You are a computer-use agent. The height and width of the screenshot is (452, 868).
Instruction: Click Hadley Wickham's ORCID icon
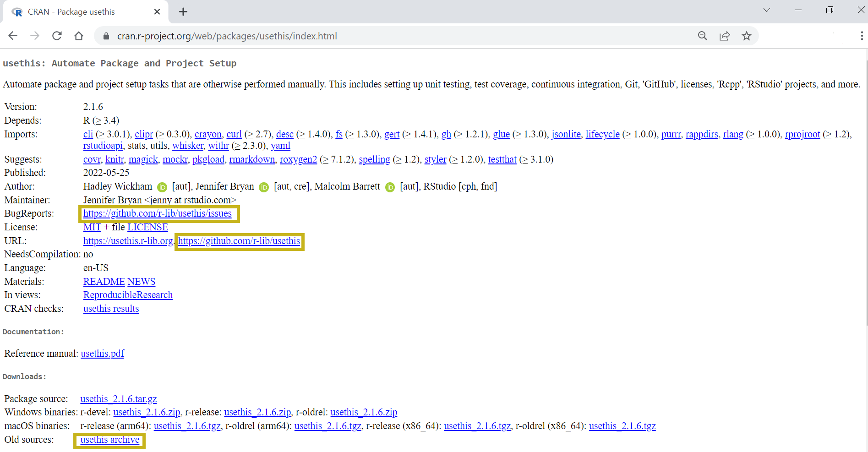162,187
